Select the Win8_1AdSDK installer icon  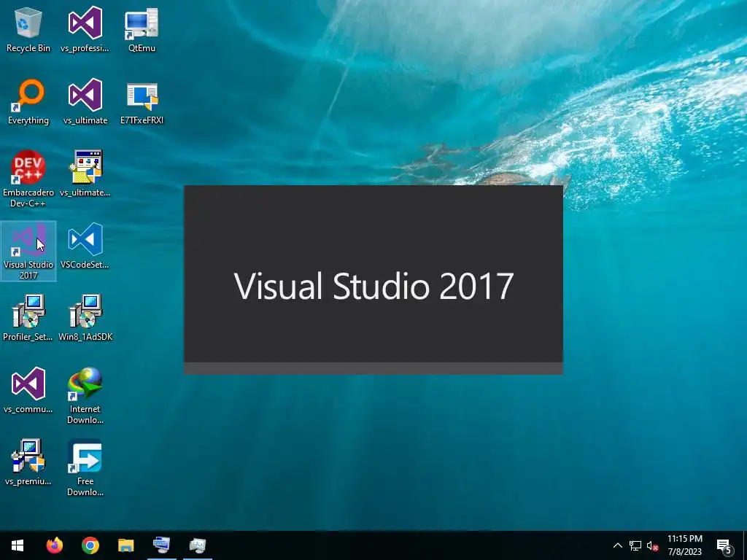pyautogui.click(x=85, y=318)
